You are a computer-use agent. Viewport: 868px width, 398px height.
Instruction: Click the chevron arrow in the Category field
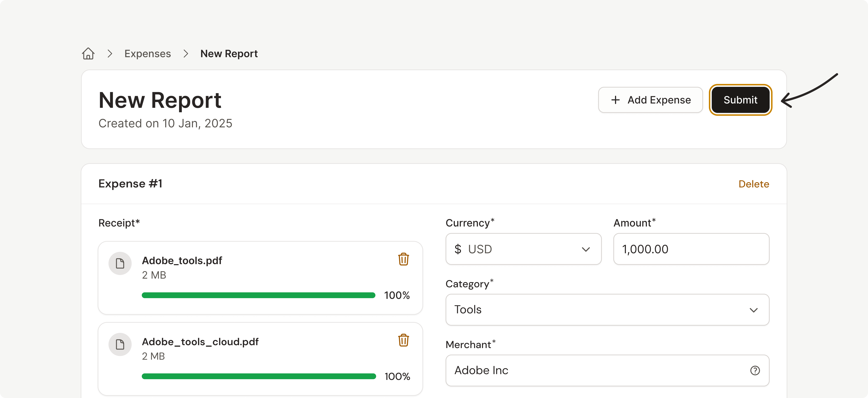click(753, 310)
